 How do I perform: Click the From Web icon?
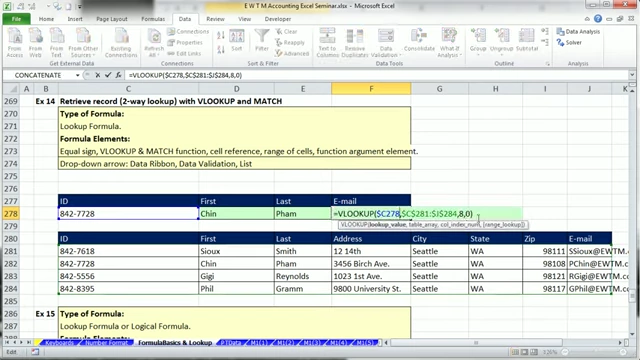click(x=36, y=43)
